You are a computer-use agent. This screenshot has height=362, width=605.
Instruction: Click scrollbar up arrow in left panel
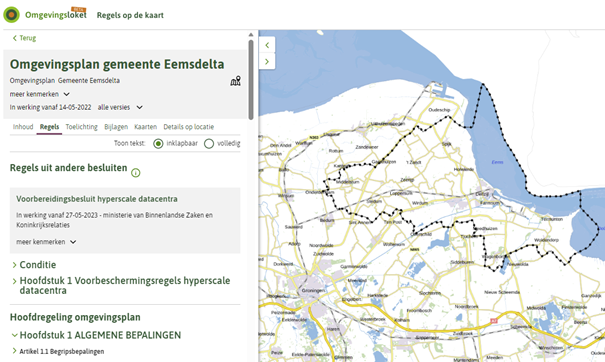[x=251, y=35]
